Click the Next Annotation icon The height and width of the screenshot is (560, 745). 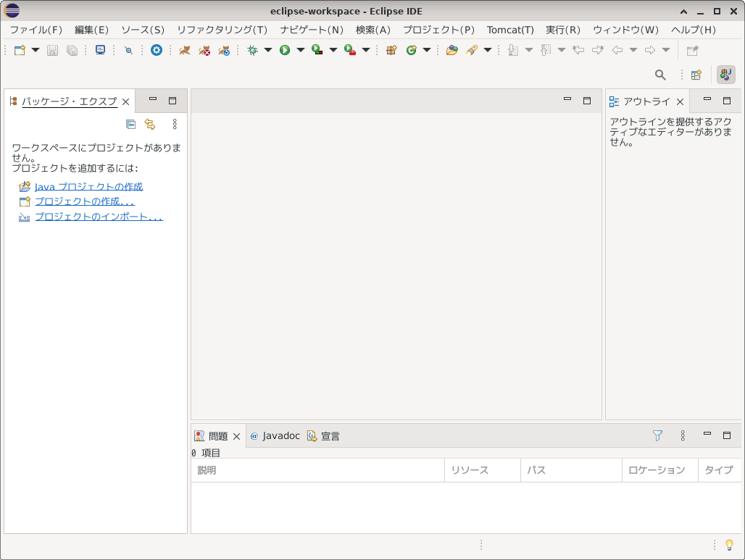tap(513, 50)
